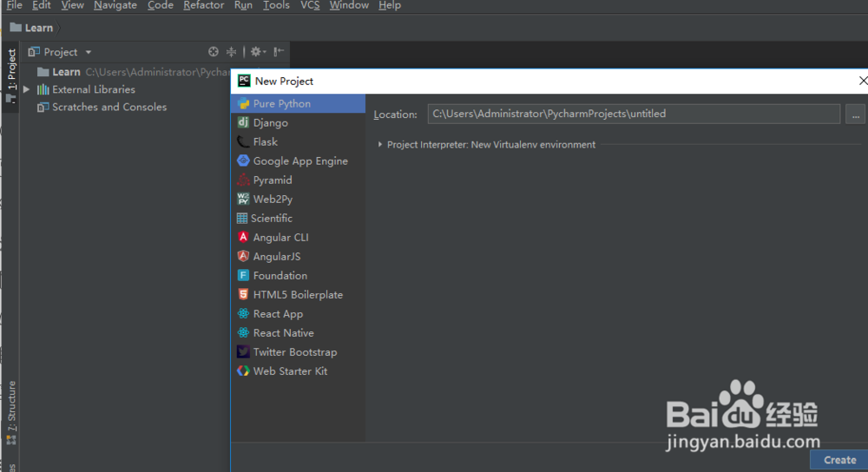Open the Help menu
Image resolution: width=868 pixels, height=472 pixels.
[x=390, y=5]
